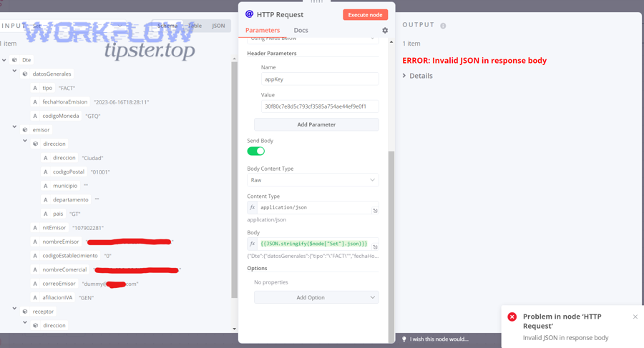
Task: Click the Content Type expression field
Action: [x=314, y=207]
